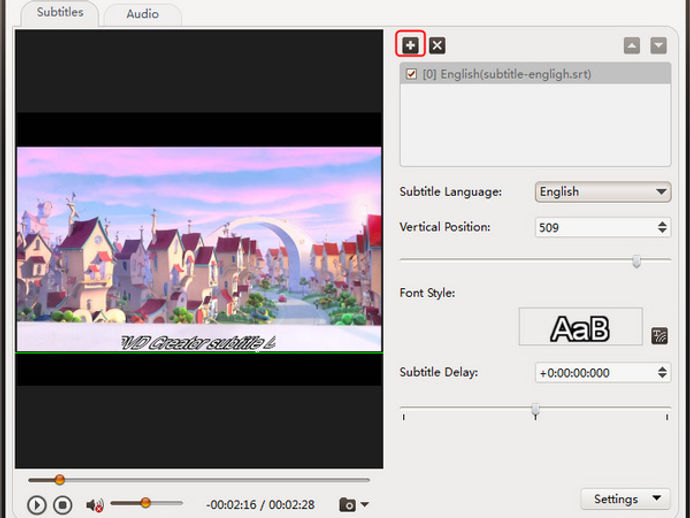Take a snapshot with camera icon
Screen dimensions: 690x518
(x=347, y=504)
